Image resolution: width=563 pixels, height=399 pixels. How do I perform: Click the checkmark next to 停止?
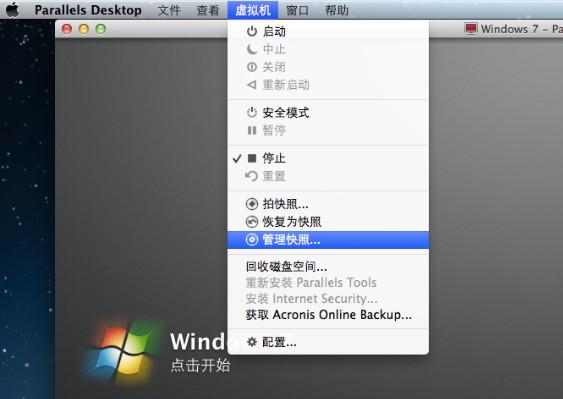237,158
